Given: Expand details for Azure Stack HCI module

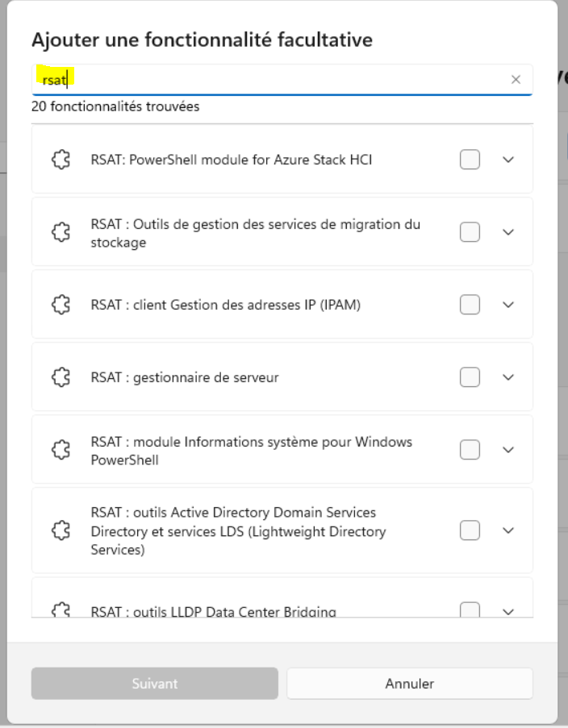Looking at the screenshot, I should (508, 160).
